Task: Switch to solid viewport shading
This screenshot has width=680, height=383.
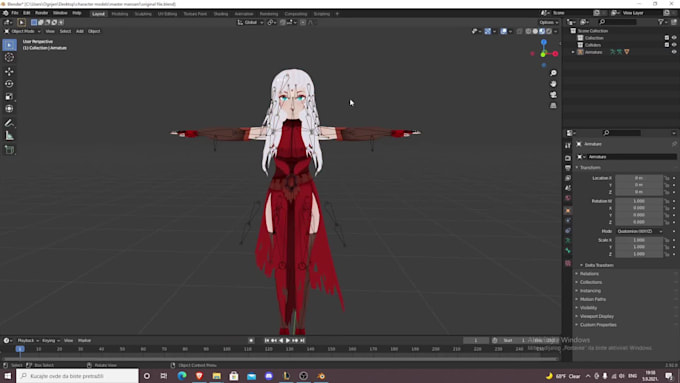Action: (x=535, y=31)
